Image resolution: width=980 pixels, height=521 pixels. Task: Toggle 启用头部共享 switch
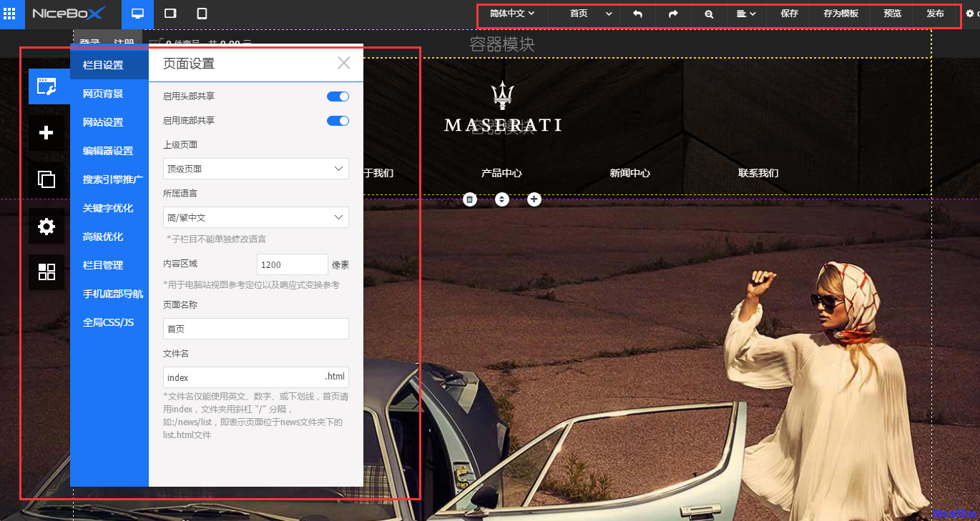pos(338,96)
